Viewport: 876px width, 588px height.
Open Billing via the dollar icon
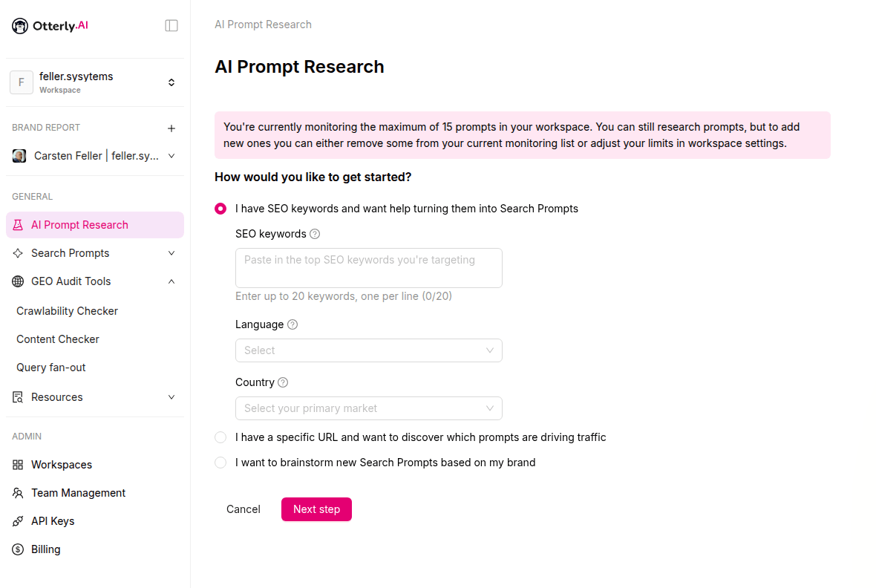18,549
